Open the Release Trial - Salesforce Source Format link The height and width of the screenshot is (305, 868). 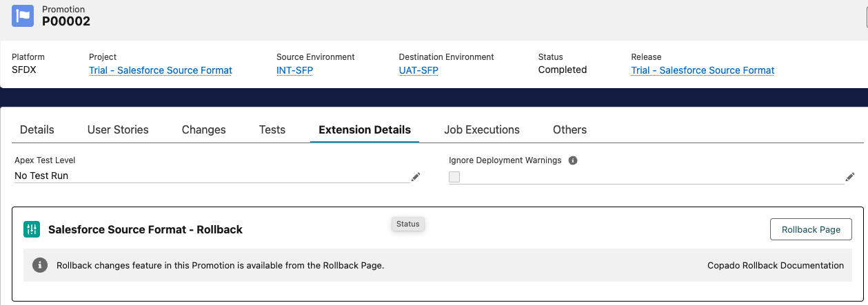coord(703,70)
